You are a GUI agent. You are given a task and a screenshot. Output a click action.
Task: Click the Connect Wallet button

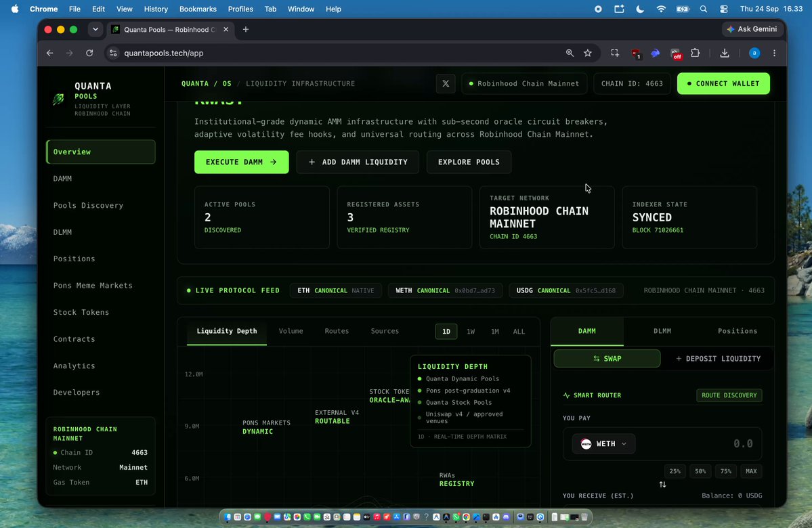[723, 83]
